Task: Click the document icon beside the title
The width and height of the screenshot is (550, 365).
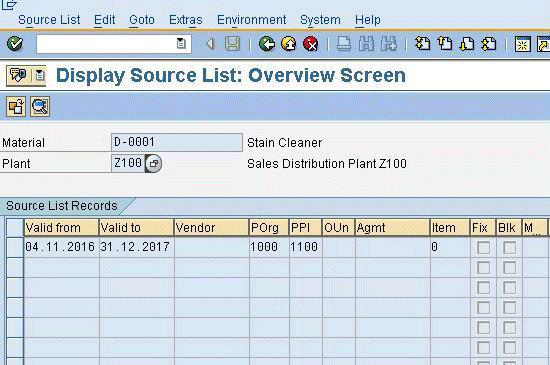Action: point(40,75)
